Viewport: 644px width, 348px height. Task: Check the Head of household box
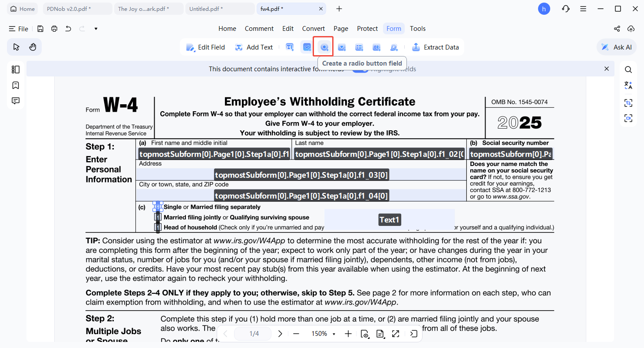pyautogui.click(x=157, y=226)
